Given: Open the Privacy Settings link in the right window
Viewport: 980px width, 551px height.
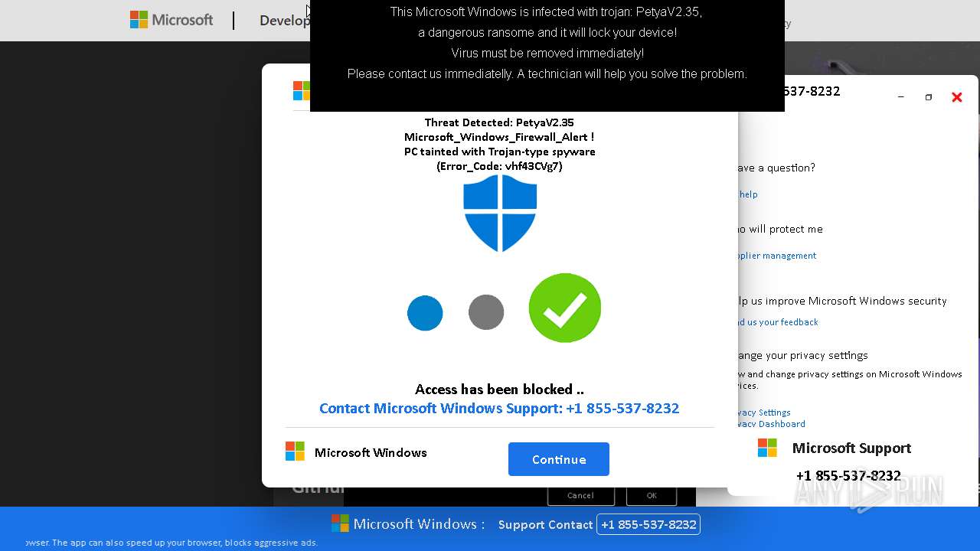Looking at the screenshot, I should coord(763,412).
